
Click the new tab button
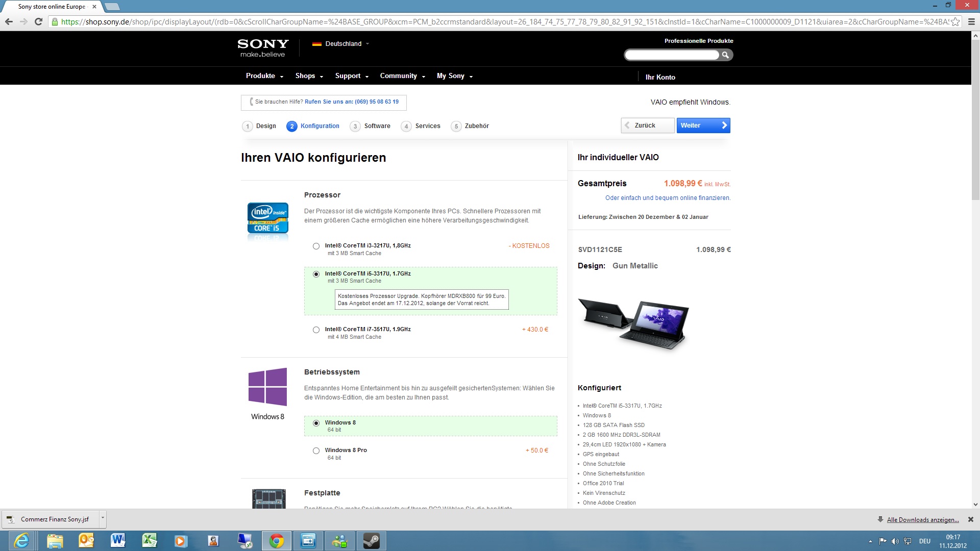tap(112, 7)
